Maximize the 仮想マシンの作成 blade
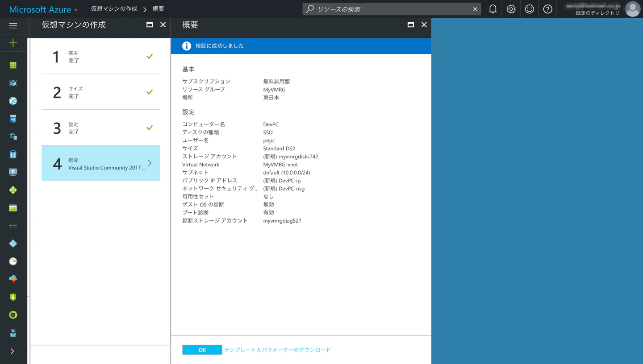 point(150,25)
